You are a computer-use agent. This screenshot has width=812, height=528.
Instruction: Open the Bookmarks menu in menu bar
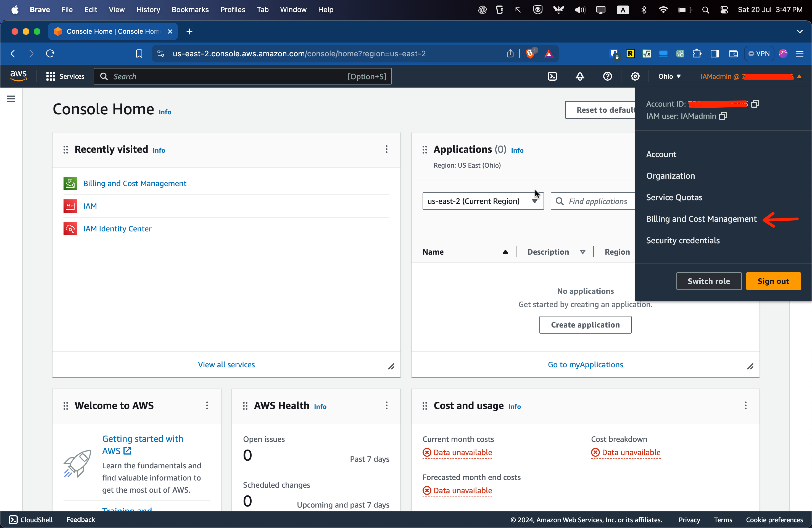(190, 10)
